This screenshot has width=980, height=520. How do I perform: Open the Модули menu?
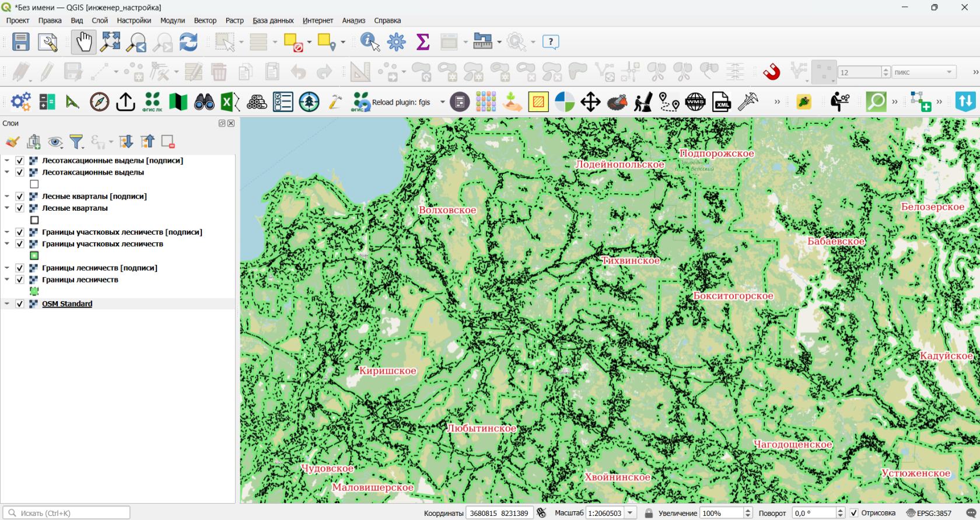click(x=173, y=20)
